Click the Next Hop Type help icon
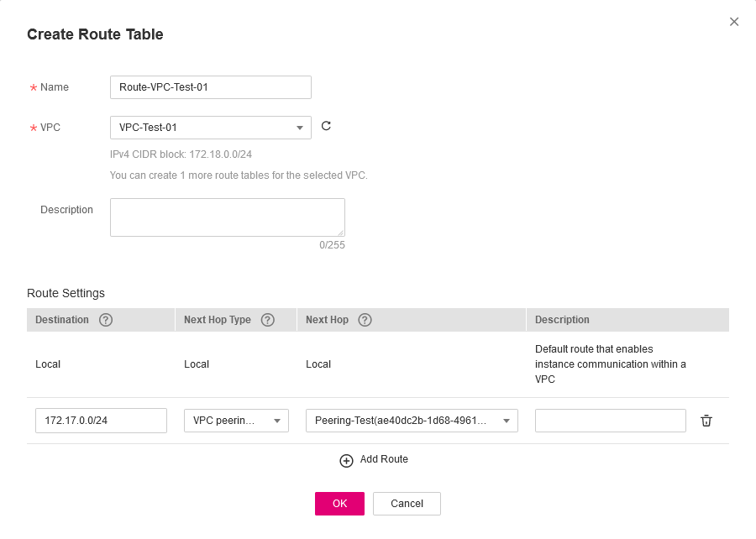The width and height of the screenshot is (756, 539). pos(268,320)
